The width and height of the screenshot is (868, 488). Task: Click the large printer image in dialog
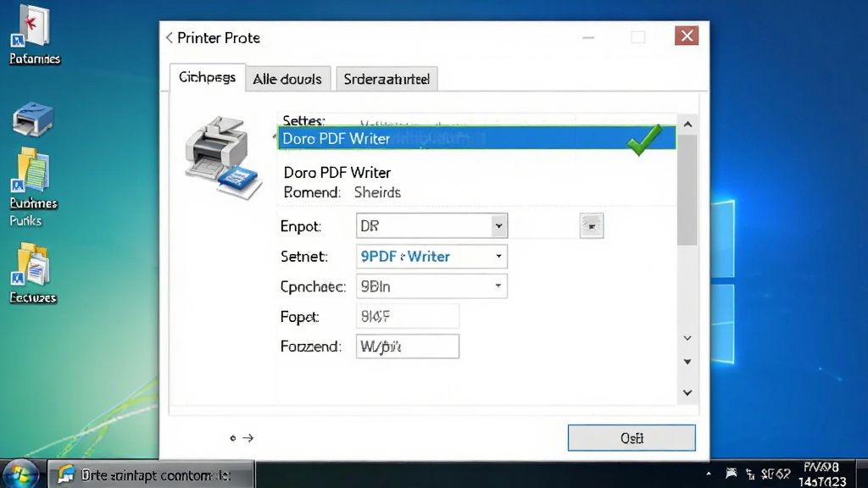tap(223, 158)
